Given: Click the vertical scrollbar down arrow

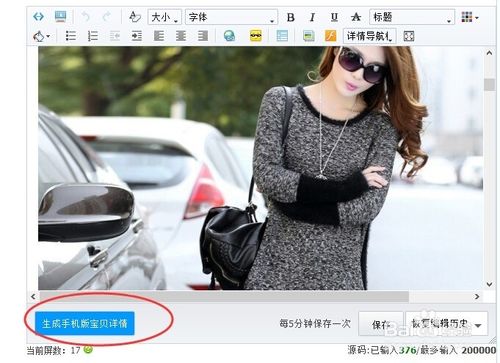Looking at the screenshot, I should click(x=489, y=284).
